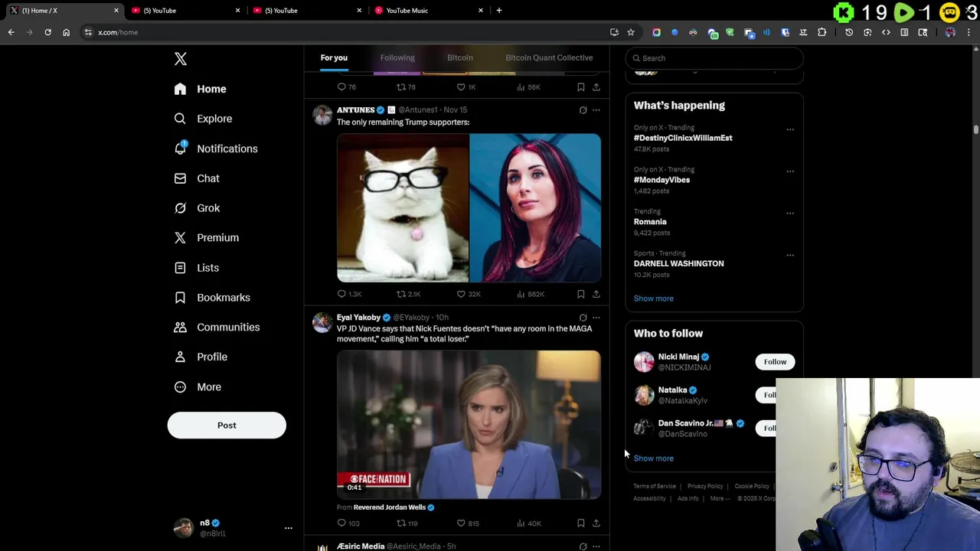Open Grok from the sidebar
The image size is (980, 551).
click(x=197, y=208)
